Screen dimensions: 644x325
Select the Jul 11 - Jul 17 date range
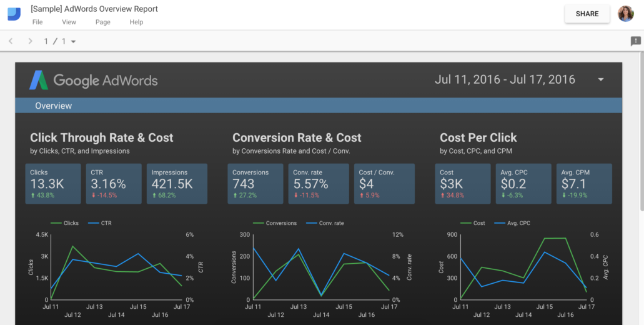tap(505, 79)
